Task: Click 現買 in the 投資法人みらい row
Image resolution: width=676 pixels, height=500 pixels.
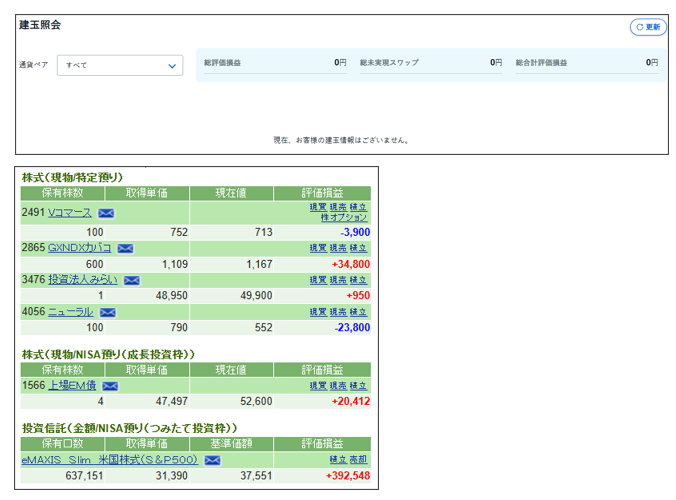Action: pos(318,280)
